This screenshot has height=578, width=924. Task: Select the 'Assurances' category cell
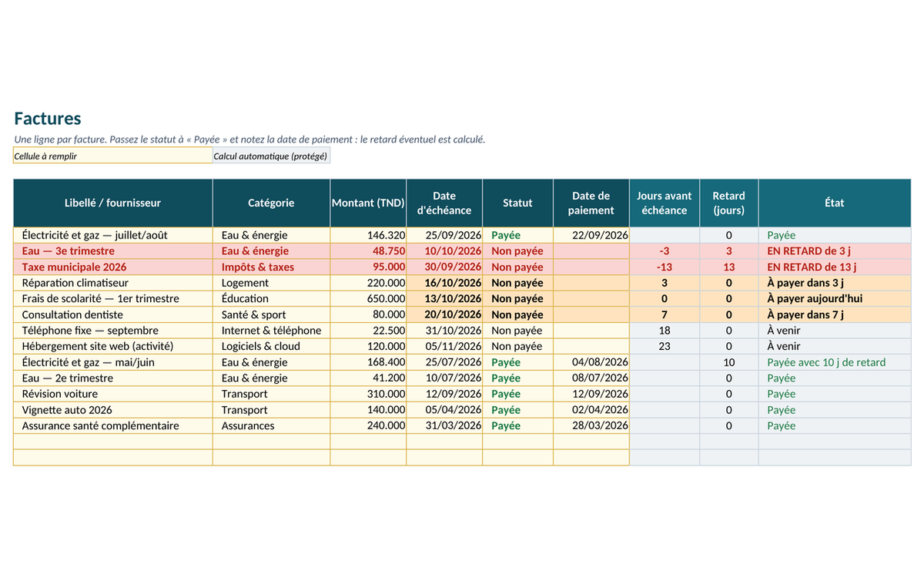(x=271, y=425)
